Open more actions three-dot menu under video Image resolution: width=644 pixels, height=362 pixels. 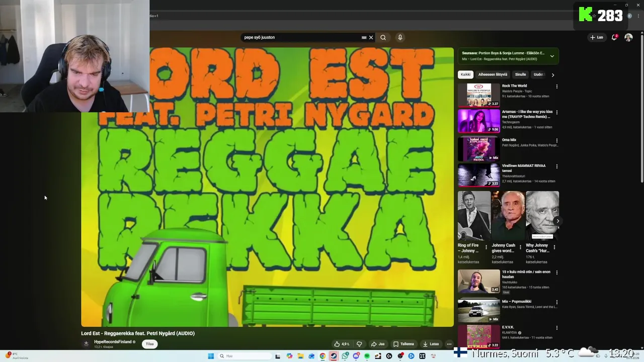point(449,344)
